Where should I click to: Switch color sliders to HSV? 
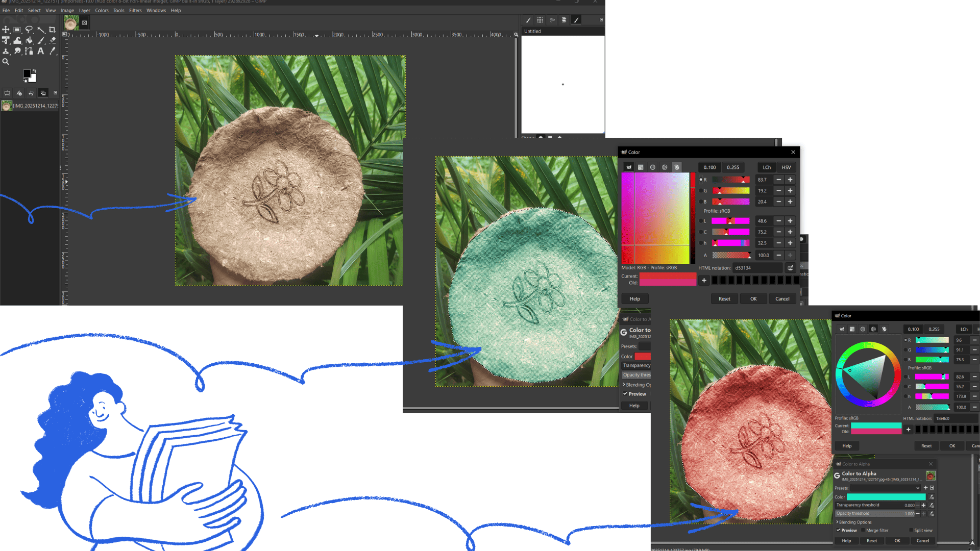point(786,167)
